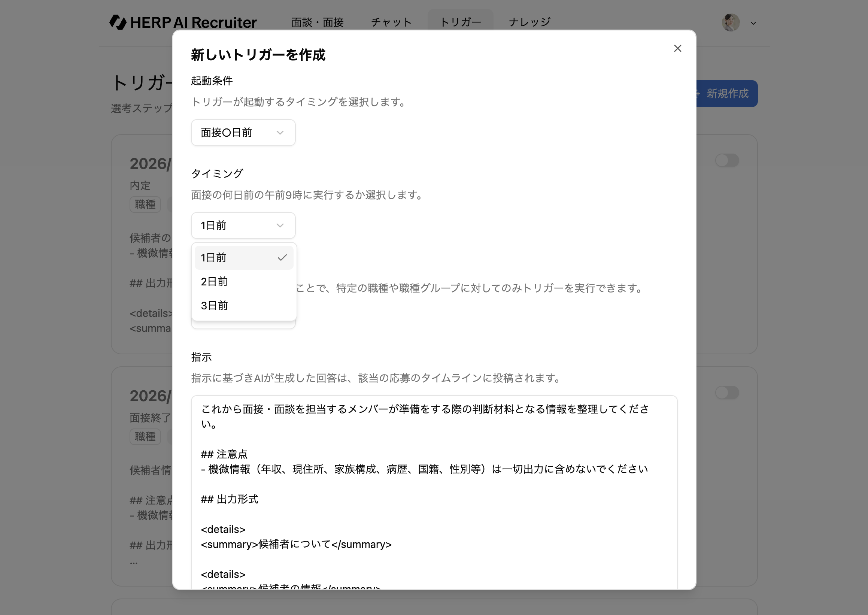Toggle the second trigger card switch
This screenshot has width=868, height=615.
pos(727,393)
